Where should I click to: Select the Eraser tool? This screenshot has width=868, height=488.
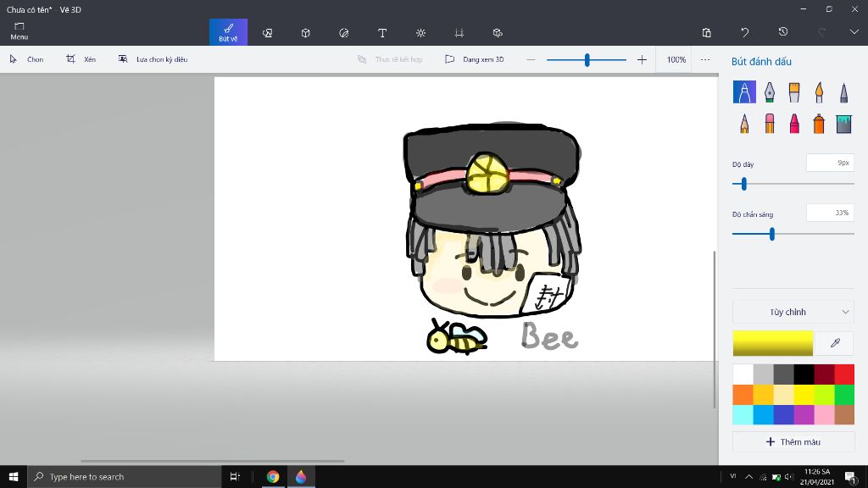click(770, 123)
